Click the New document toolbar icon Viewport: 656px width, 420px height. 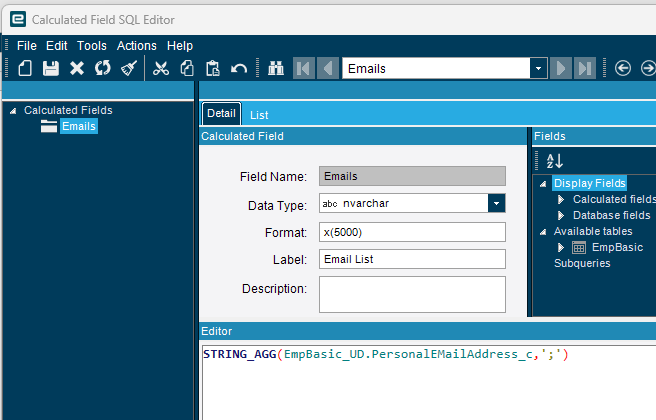(x=25, y=68)
